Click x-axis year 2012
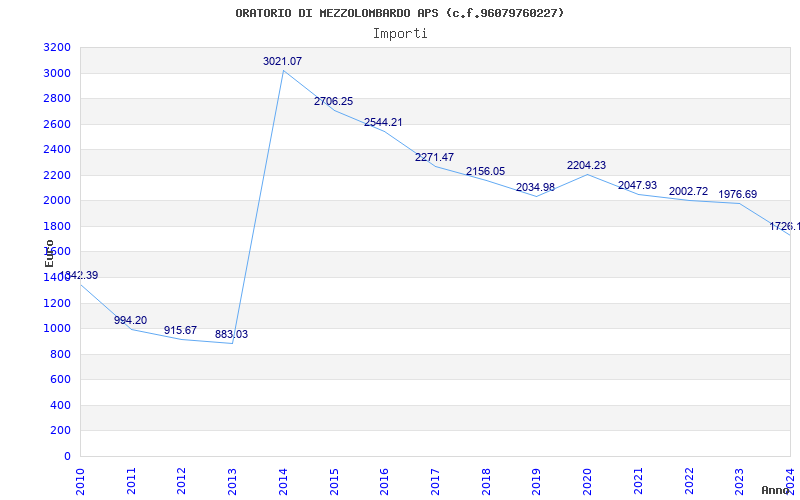 point(182,482)
